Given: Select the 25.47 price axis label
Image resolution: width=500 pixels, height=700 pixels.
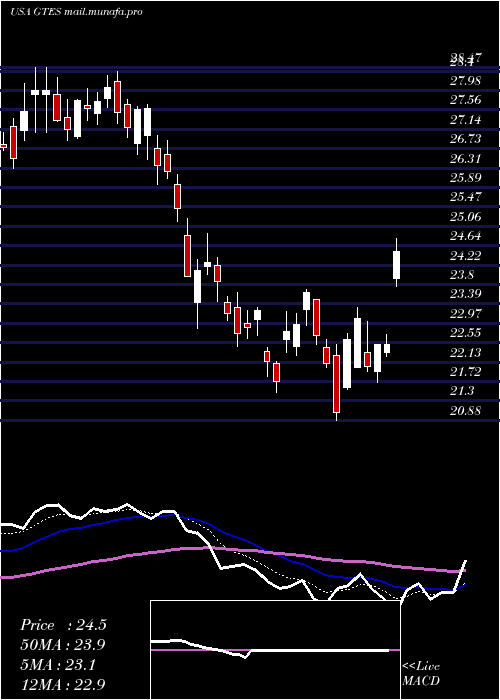Looking at the screenshot, I should (x=466, y=197).
